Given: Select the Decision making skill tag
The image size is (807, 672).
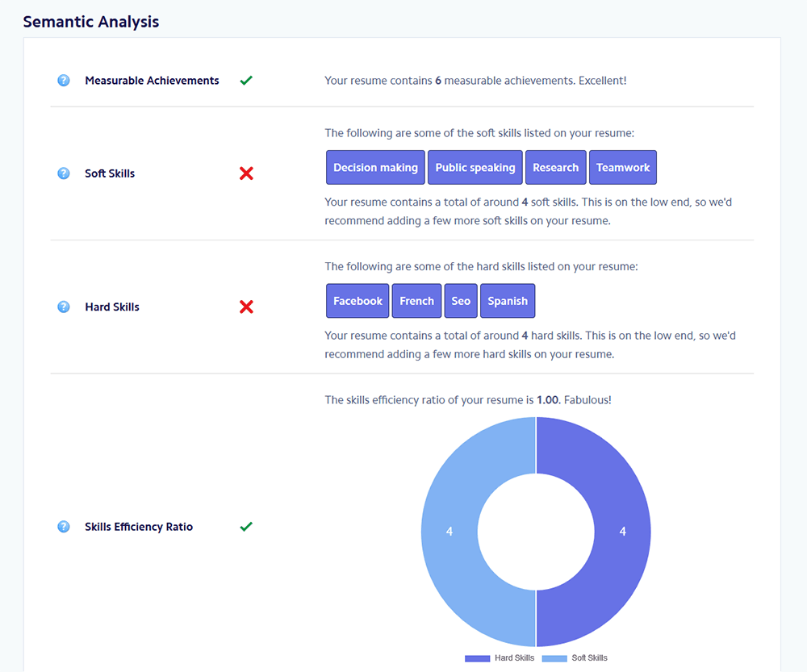Looking at the screenshot, I should [375, 167].
